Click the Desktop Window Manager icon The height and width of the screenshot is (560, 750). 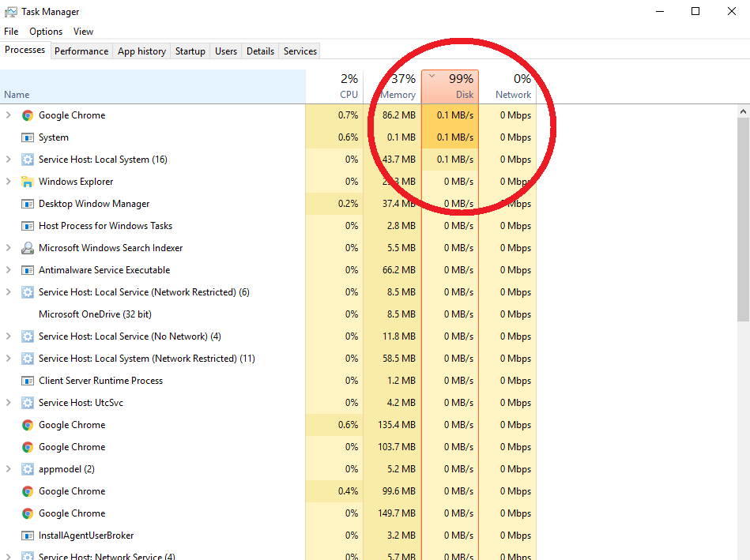point(27,204)
